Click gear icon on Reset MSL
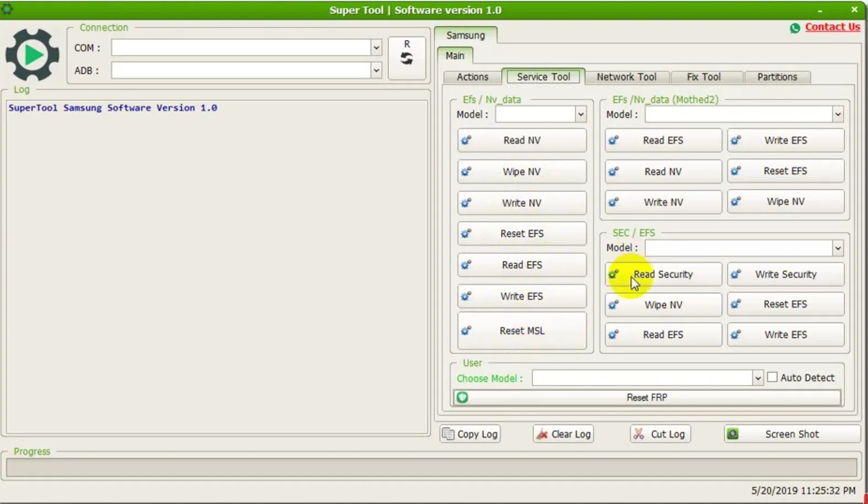 point(466,330)
